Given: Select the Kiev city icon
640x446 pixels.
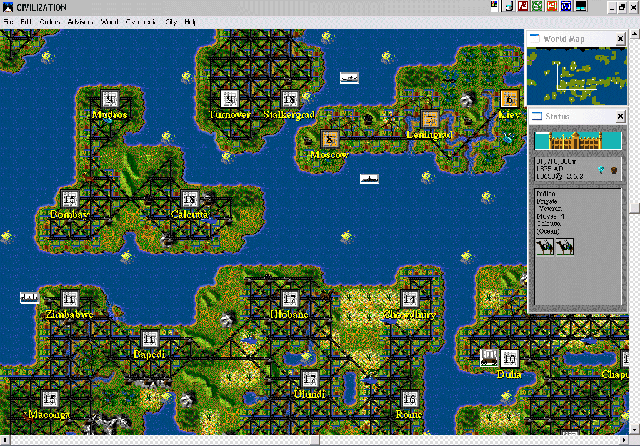Looking at the screenshot, I should point(510,99).
